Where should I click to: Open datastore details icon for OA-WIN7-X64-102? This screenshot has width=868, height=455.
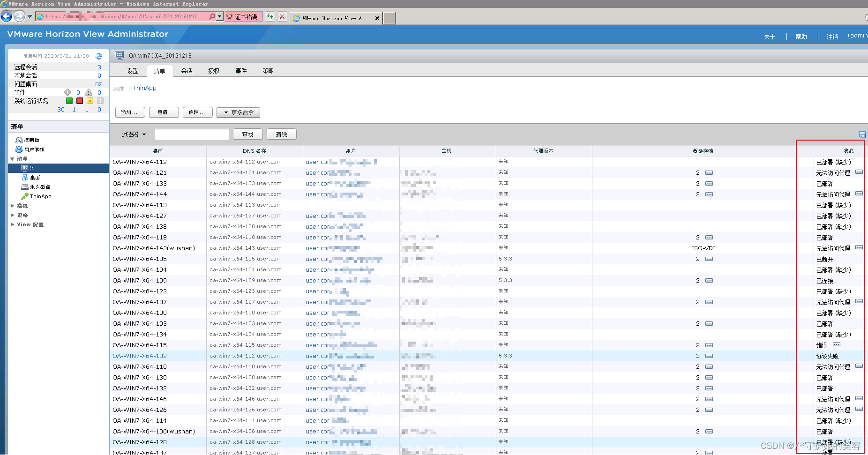[709, 356]
